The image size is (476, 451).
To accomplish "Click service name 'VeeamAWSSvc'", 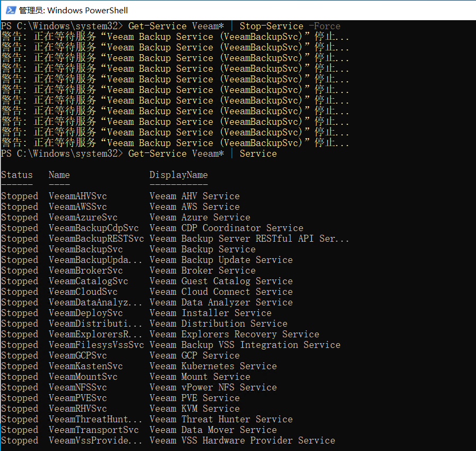I will point(77,207).
